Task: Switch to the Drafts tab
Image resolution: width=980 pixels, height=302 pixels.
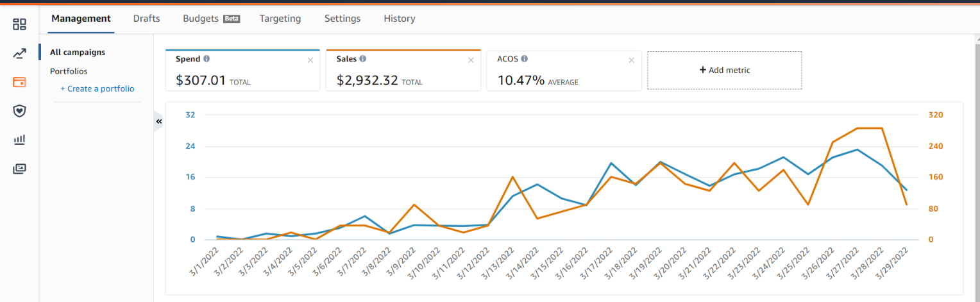Action: point(146,19)
